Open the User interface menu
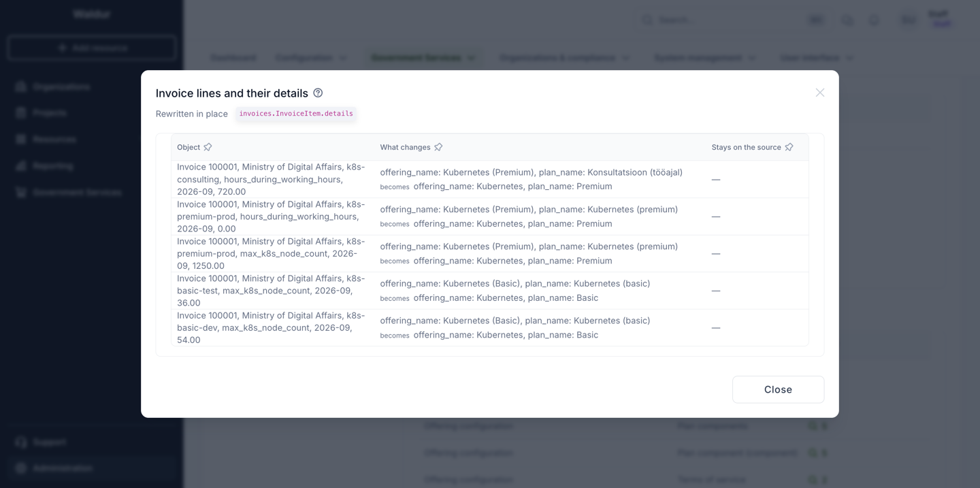 point(817,58)
